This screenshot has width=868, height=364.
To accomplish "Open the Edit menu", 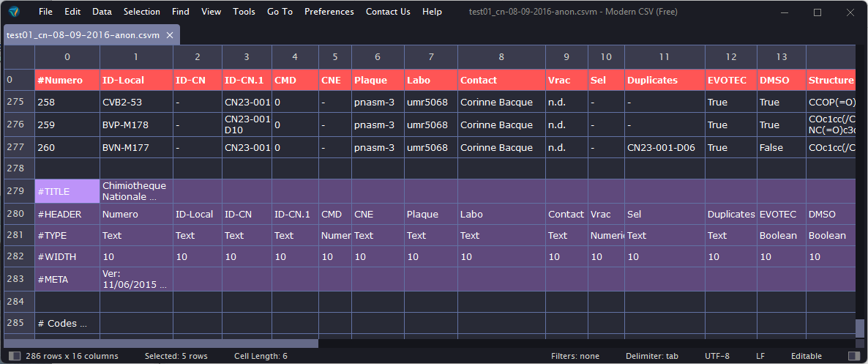I will pos(72,12).
